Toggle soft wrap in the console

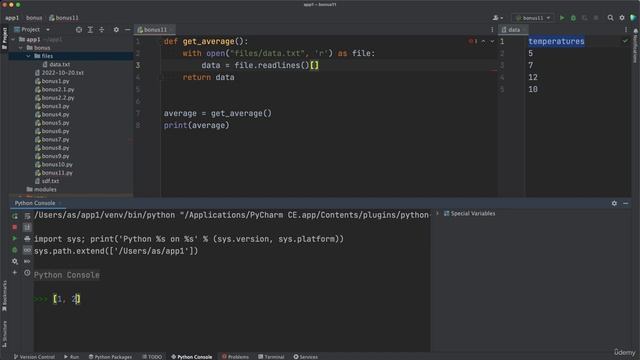[27, 216]
